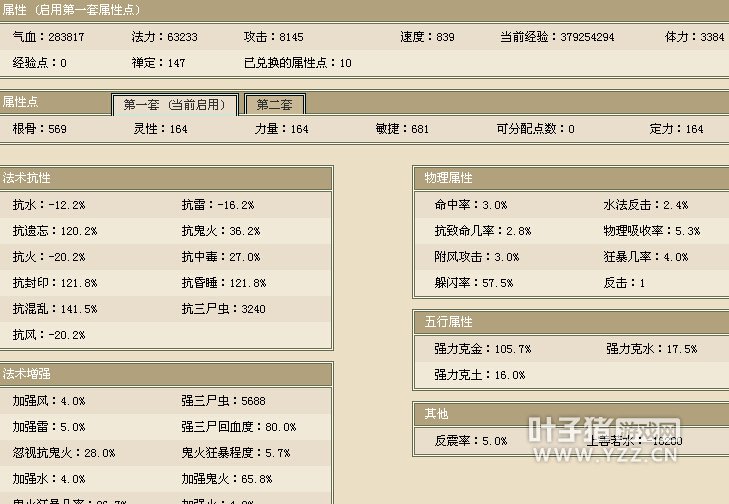The width and height of the screenshot is (729, 504).
Task: Switch to the 第二套 attribute tab
Action: tap(274, 105)
